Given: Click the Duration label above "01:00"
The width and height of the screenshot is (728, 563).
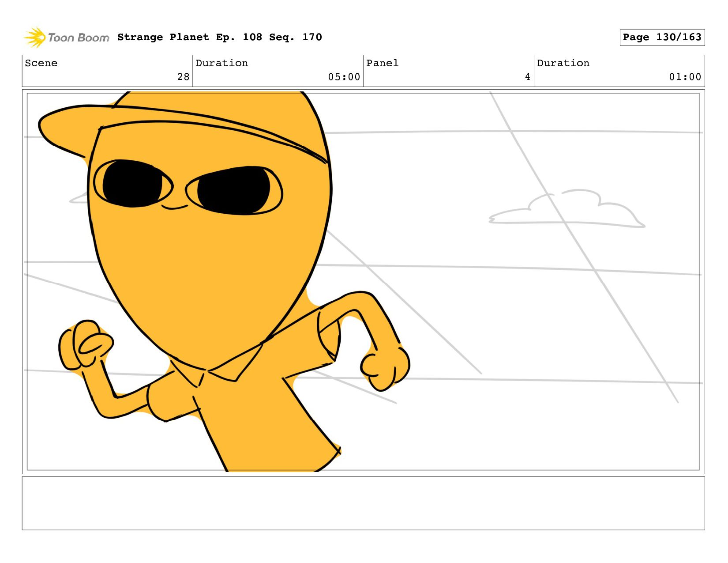Looking at the screenshot, I should (563, 63).
